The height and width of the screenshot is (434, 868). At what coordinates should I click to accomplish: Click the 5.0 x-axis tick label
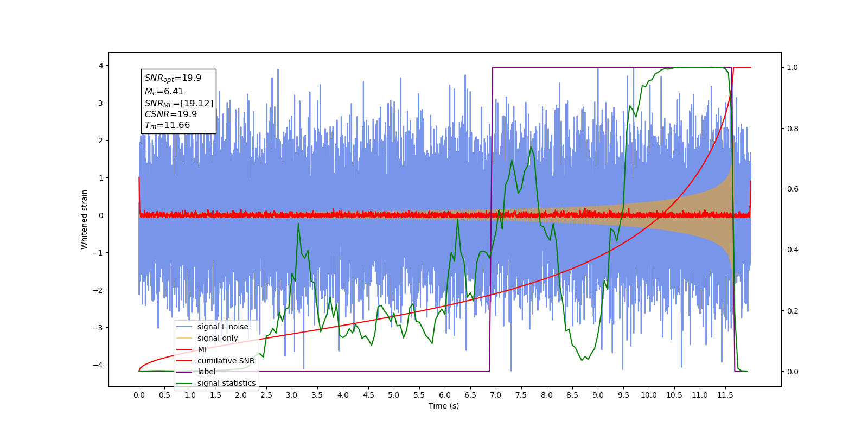(394, 395)
